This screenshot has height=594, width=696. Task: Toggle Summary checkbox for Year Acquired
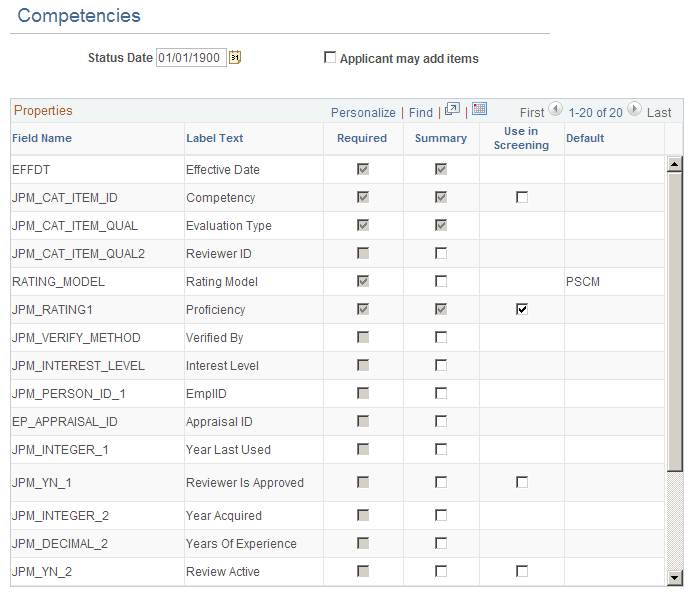[x=441, y=515]
